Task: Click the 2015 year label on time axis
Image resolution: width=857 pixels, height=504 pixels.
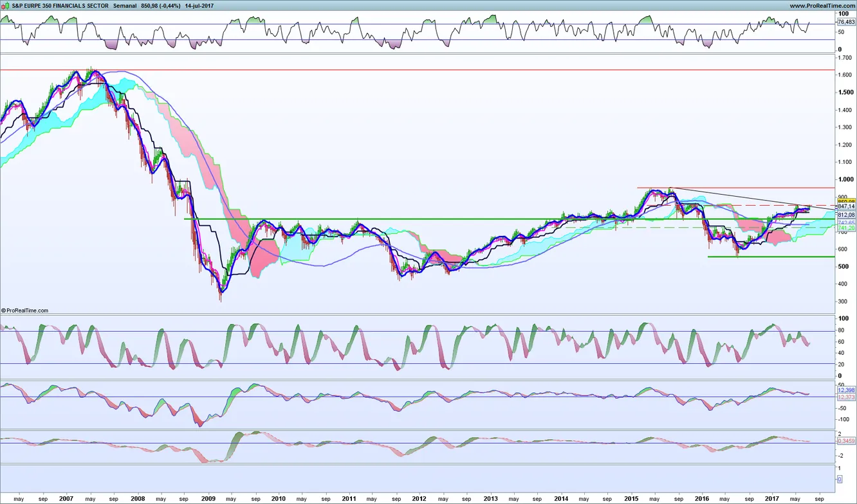Action: pos(631,498)
